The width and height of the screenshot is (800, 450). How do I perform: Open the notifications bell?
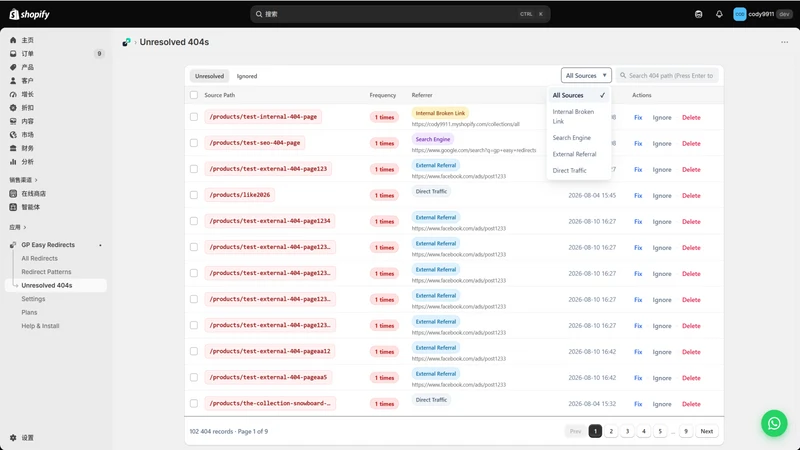pos(719,14)
